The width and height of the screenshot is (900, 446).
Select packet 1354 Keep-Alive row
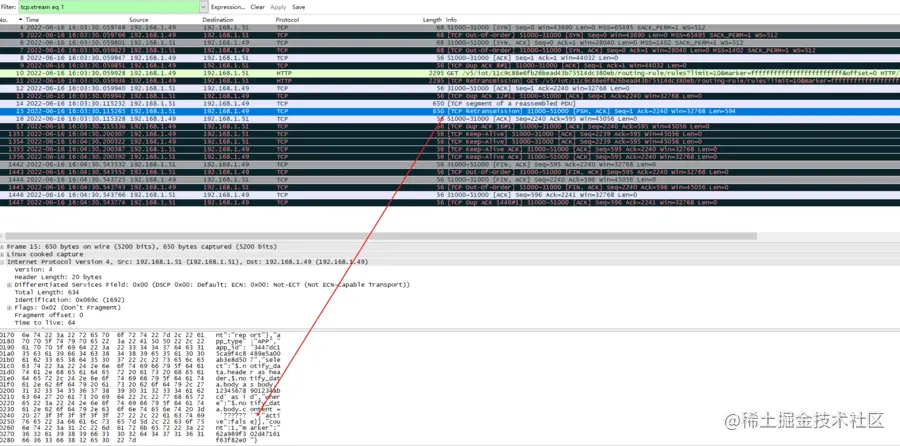[450, 141]
